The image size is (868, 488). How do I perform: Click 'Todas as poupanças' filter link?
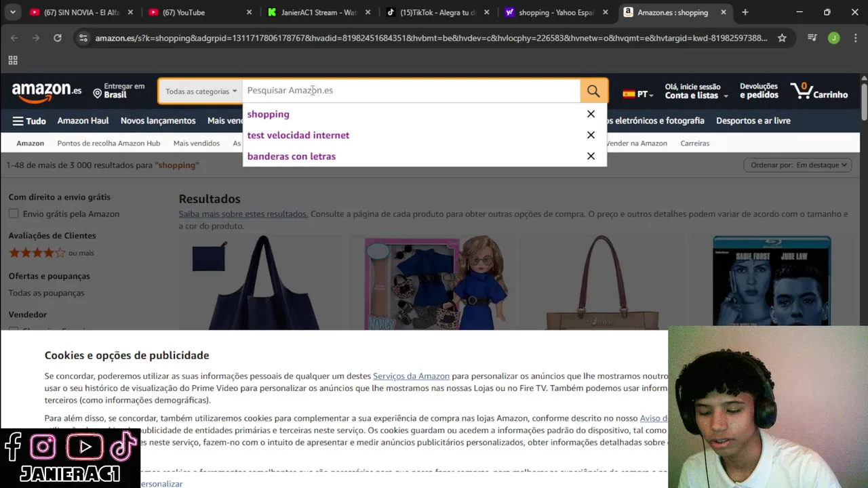pos(46,293)
